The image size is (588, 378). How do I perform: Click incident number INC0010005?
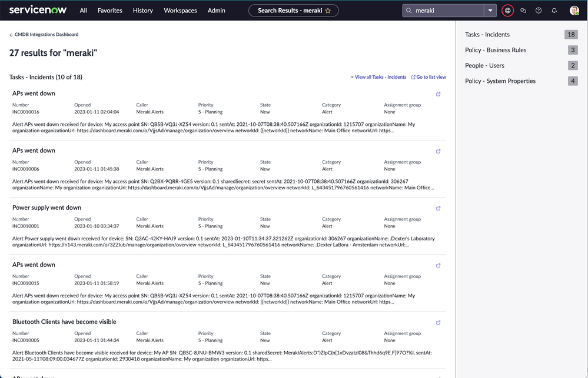25,340
